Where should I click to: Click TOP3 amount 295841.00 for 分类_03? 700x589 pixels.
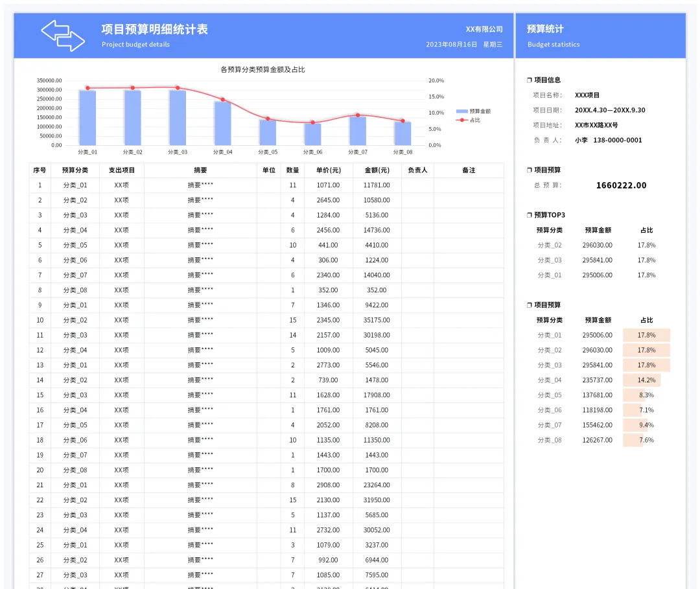click(x=598, y=260)
